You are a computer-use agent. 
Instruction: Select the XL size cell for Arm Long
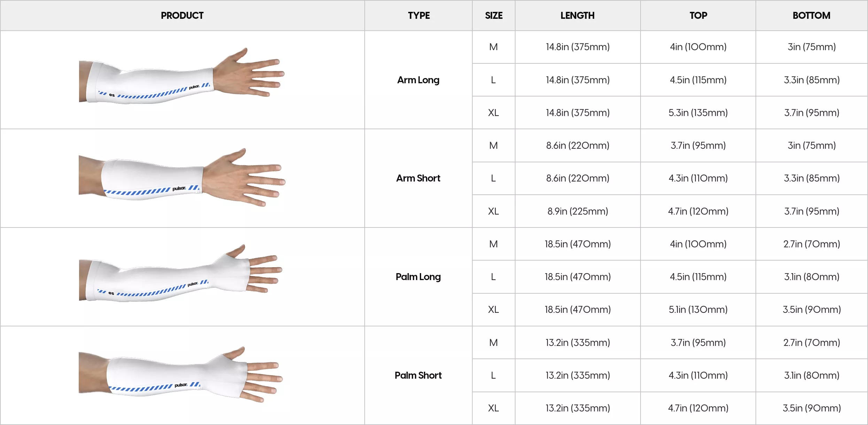coord(494,113)
